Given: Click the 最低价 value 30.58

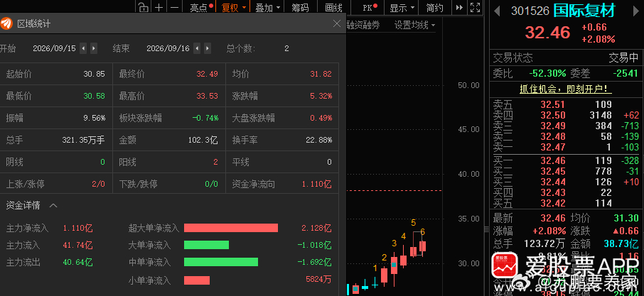Looking at the screenshot, I should [94, 97].
